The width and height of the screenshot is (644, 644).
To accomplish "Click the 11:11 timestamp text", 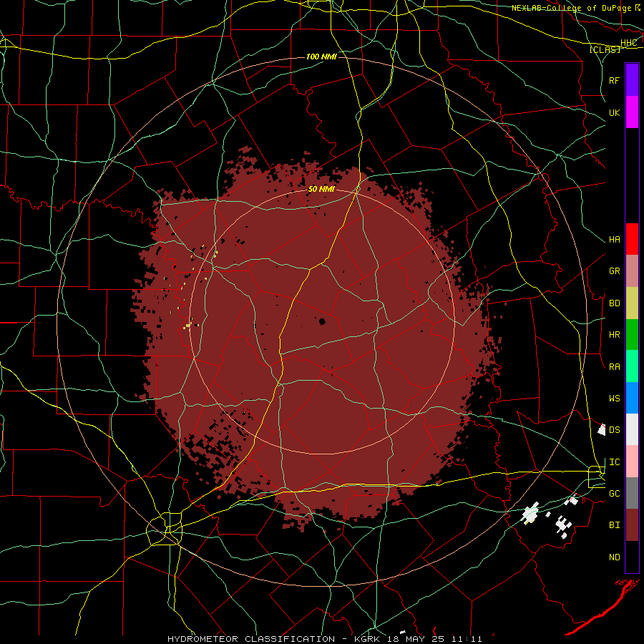I will tap(466, 639).
